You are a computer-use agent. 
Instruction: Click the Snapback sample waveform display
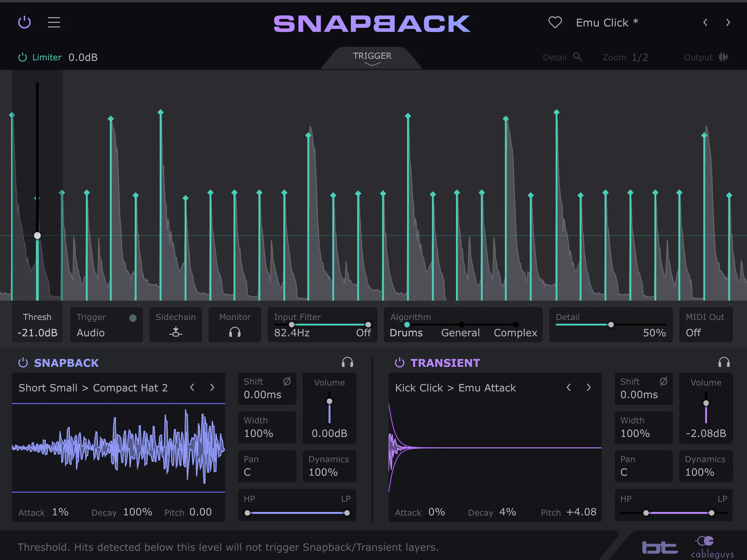click(x=118, y=447)
